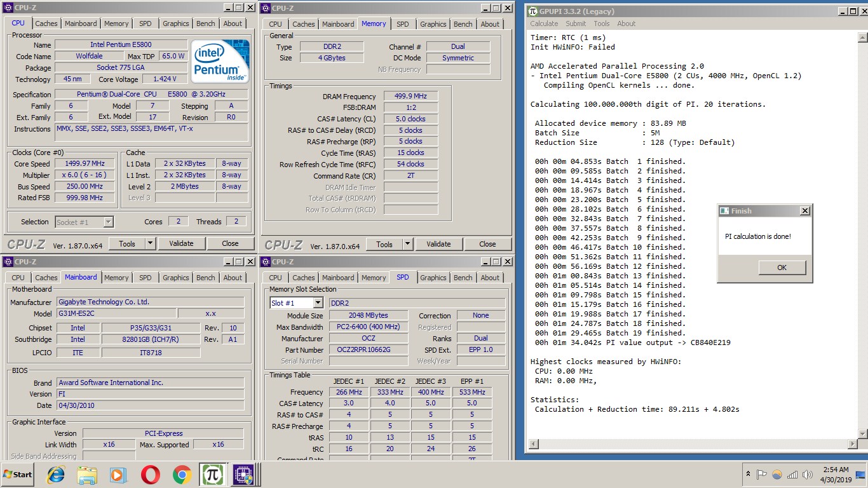Open the Calculate menu in GPUPI
This screenshot has width=868, height=488.
pyautogui.click(x=544, y=24)
